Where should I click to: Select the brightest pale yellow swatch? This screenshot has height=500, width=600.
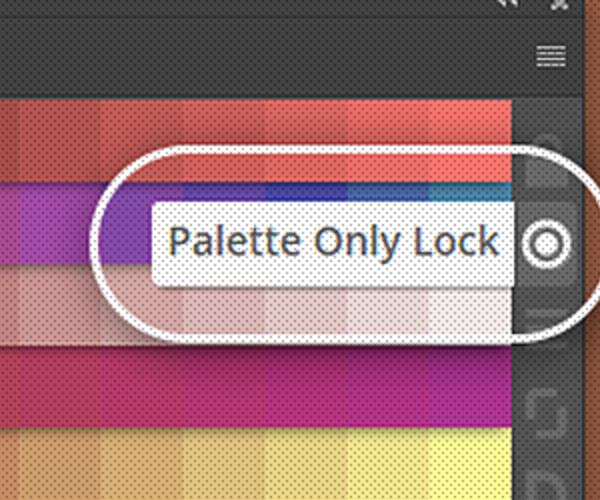(471, 464)
